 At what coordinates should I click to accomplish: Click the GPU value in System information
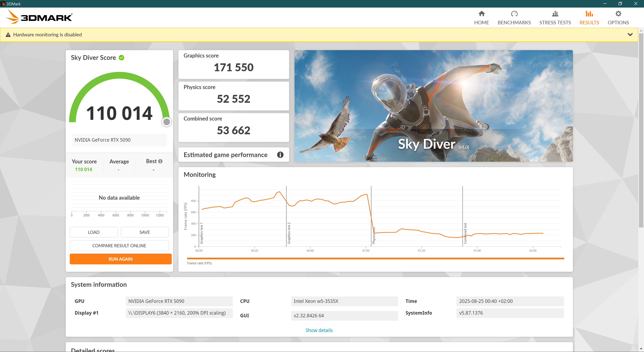tap(179, 301)
